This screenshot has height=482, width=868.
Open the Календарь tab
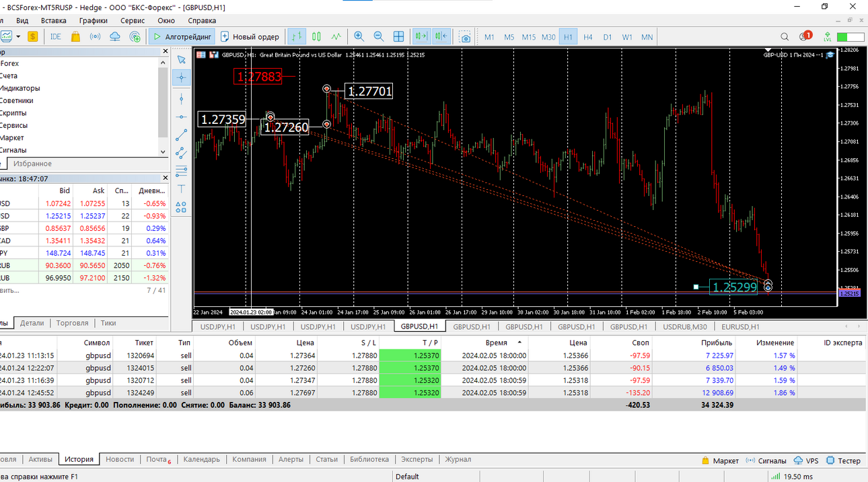click(x=202, y=460)
